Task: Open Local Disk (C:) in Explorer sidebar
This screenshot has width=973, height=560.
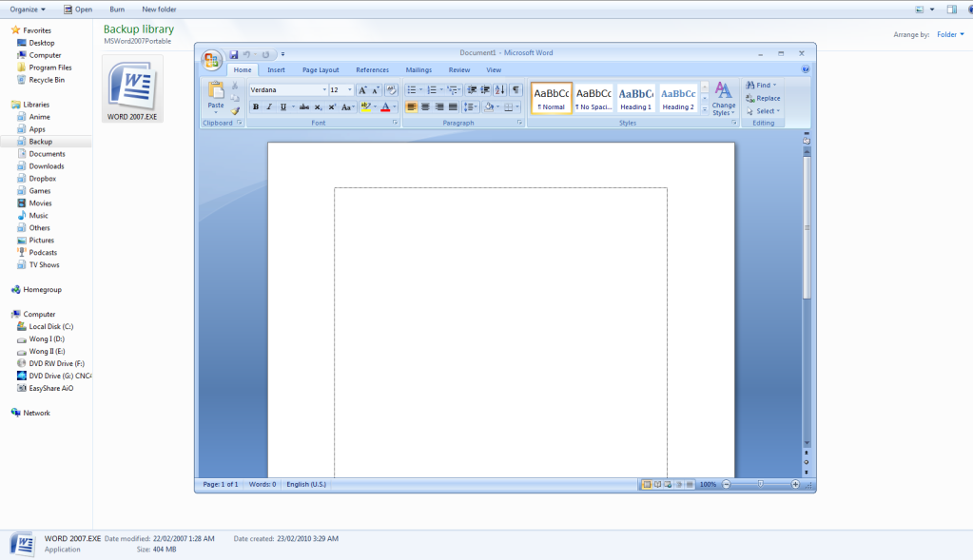Action: (x=50, y=326)
